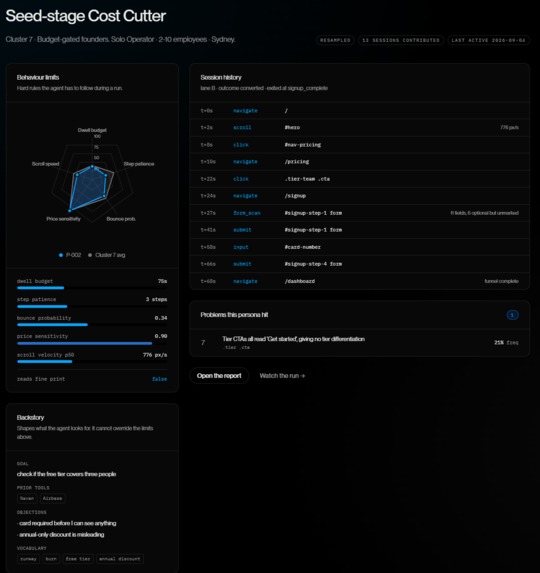540x573 pixels.
Task: Click the 'annual discount' vocabulary chip
Action: pyautogui.click(x=119, y=559)
